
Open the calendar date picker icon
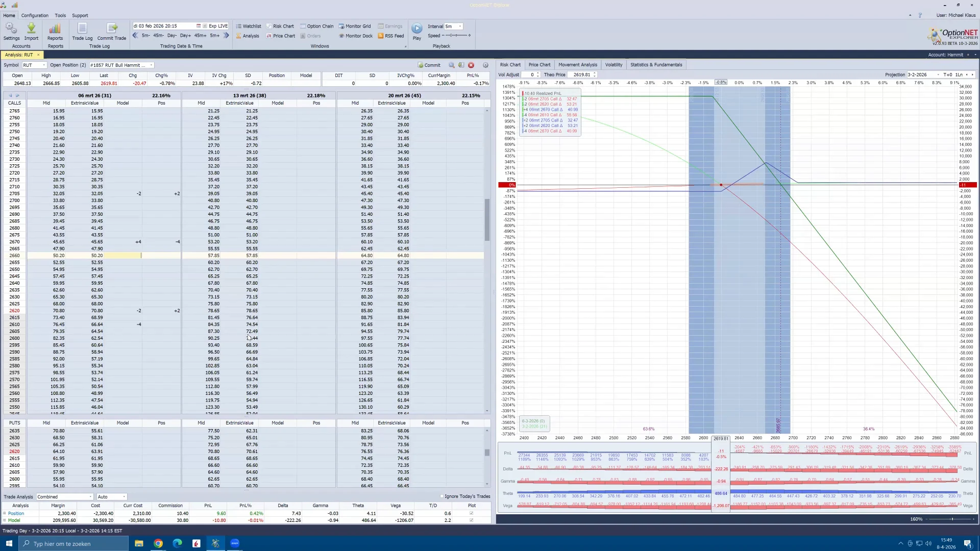click(x=199, y=26)
